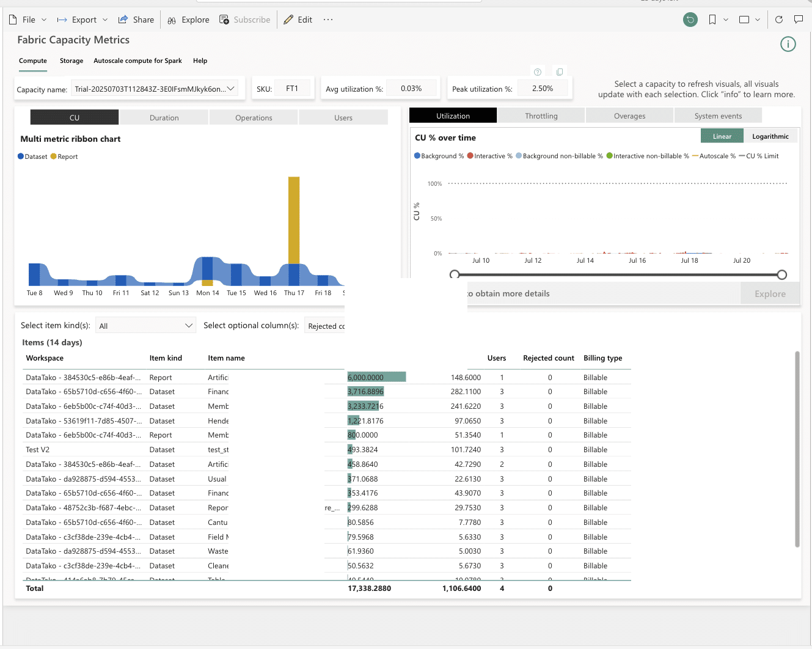Click the help question mark icon above Peak utilization

point(538,72)
